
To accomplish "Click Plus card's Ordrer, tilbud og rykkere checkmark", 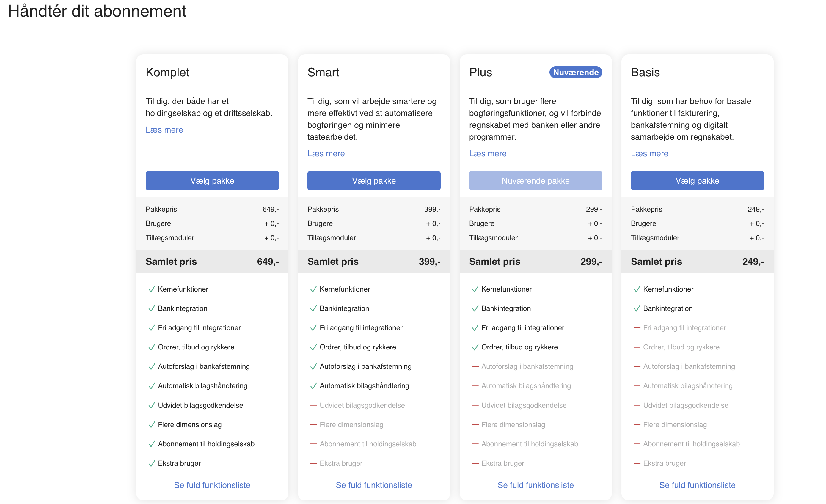I will (x=475, y=347).
